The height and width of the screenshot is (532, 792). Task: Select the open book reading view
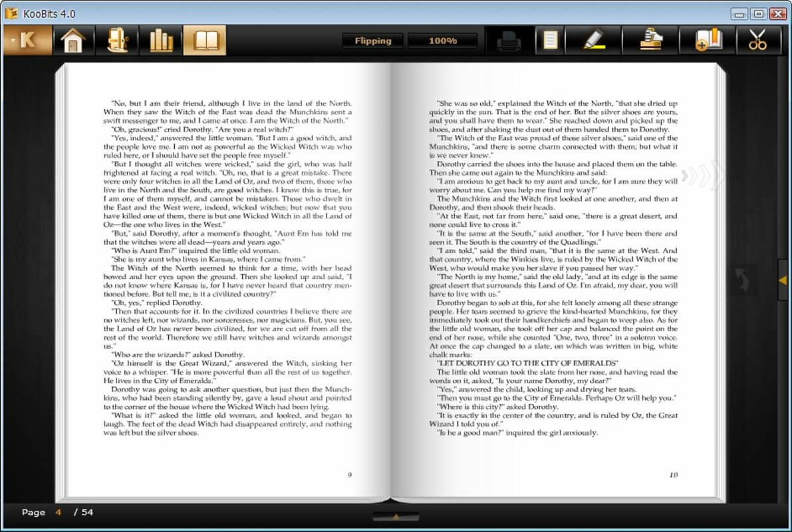pyautogui.click(x=205, y=41)
